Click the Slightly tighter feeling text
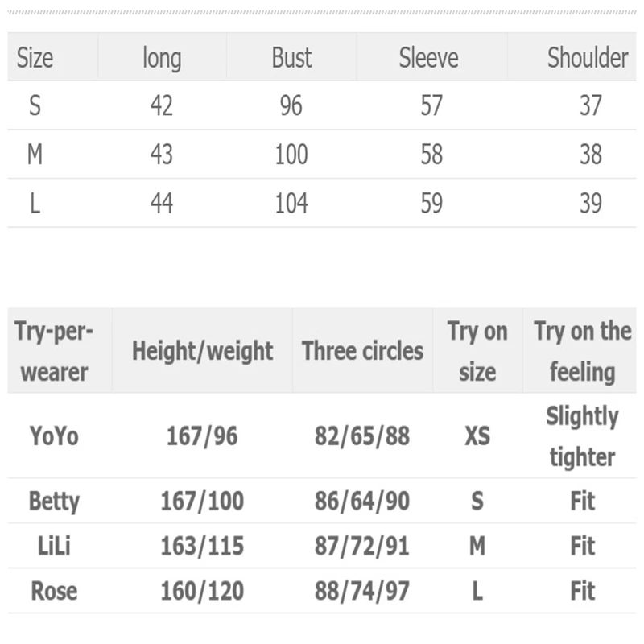The image size is (644, 644). click(582, 436)
